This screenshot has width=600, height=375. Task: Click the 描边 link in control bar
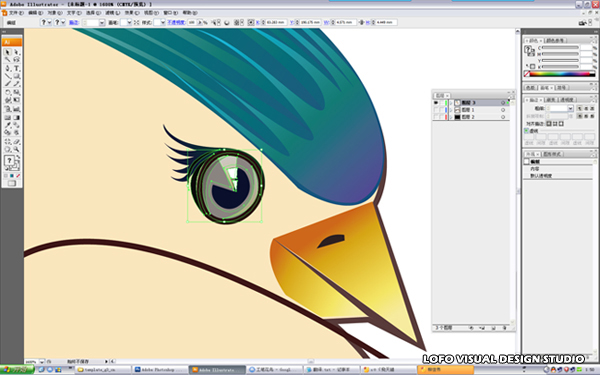pyautogui.click(x=73, y=23)
